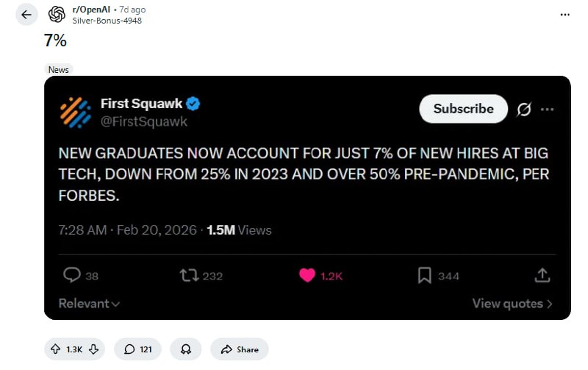Upvote the Reddit post

[56, 349]
